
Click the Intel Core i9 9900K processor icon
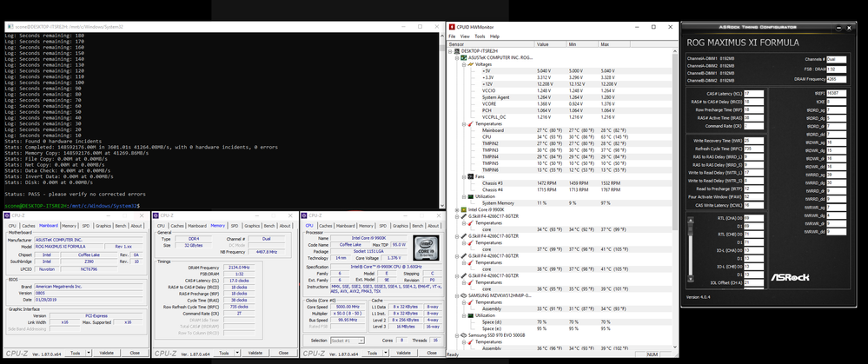[x=464, y=209]
